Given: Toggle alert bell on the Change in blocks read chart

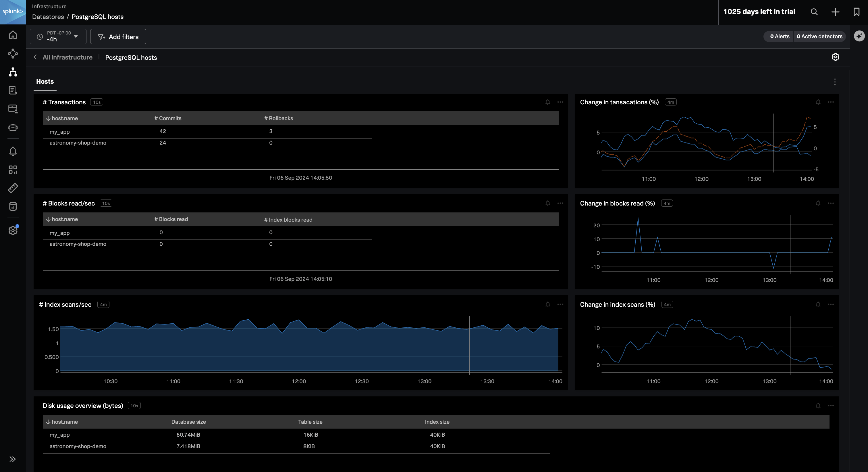Looking at the screenshot, I should tap(818, 203).
